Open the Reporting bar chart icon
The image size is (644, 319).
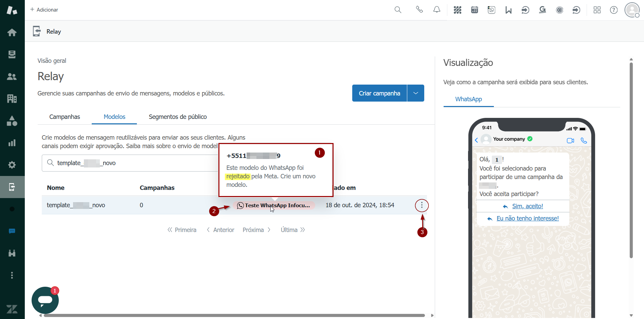[x=12, y=143]
